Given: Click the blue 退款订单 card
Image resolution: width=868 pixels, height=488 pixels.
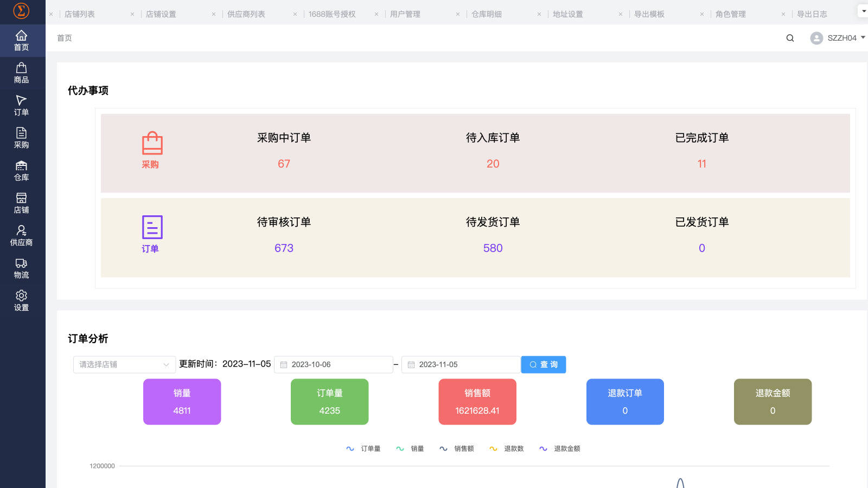Looking at the screenshot, I should pyautogui.click(x=625, y=402).
